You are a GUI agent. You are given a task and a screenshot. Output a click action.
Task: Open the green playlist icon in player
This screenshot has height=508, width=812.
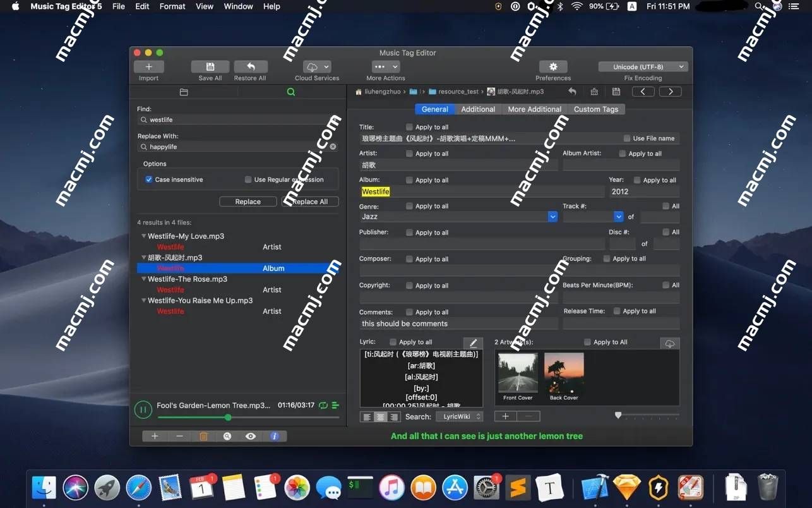pos(335,405)
